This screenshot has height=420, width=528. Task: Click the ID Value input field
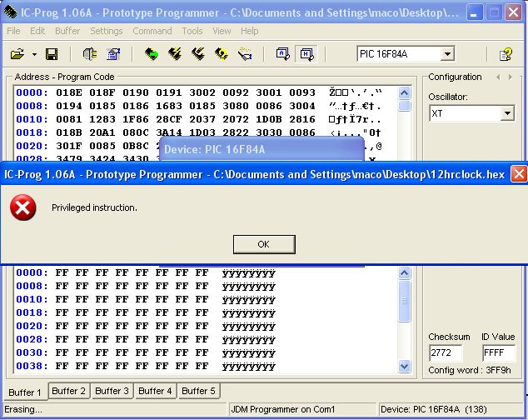point(498,353)
